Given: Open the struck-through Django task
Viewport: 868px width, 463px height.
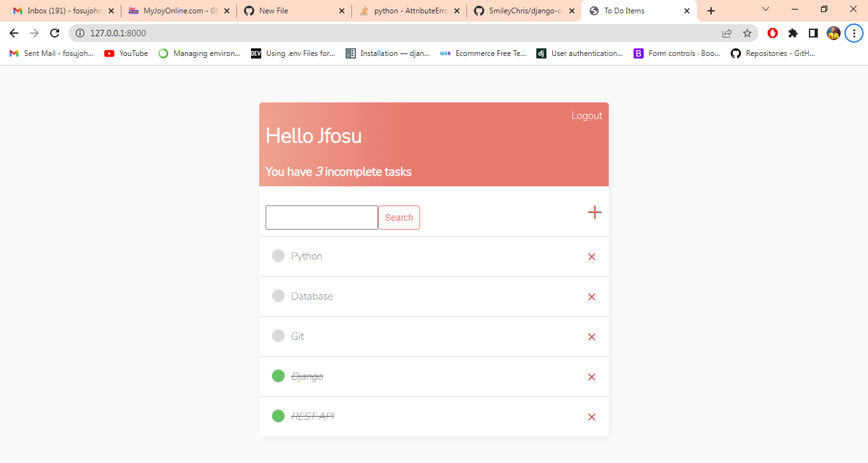Looking at the screenshot, I should coord(307,377).
